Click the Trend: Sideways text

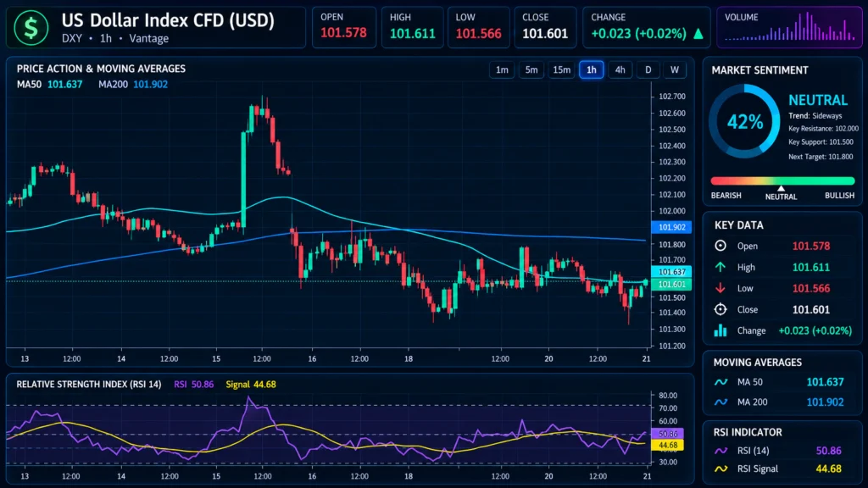pyautogui.click(x=815, y=115)
